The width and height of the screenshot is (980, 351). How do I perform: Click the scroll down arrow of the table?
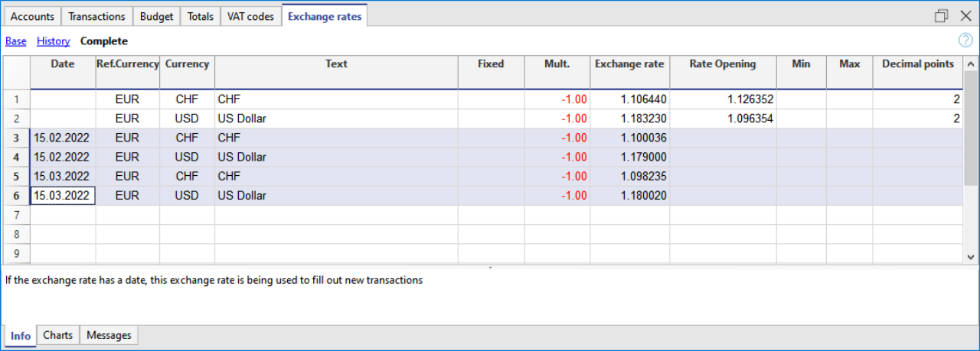tap(971, 257)
